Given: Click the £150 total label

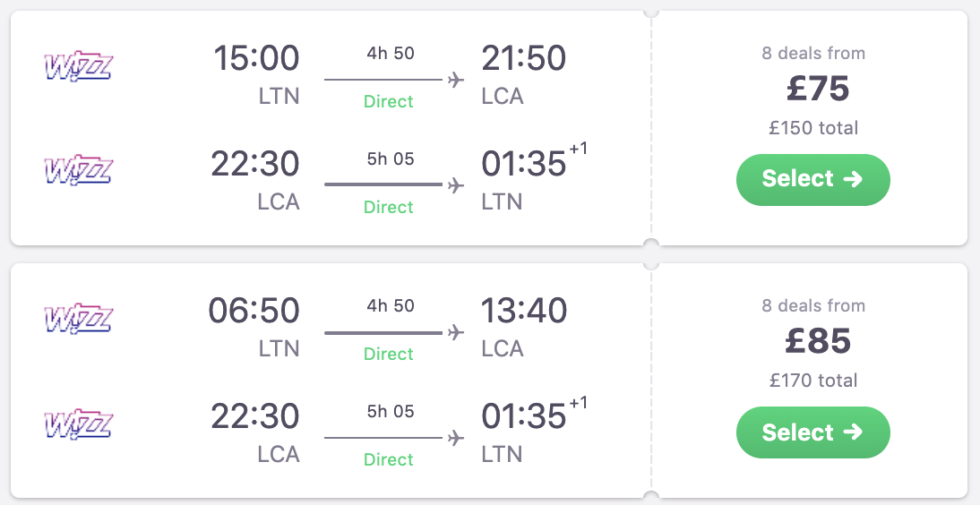Looking at the screenshot, I should coord(813,128).
